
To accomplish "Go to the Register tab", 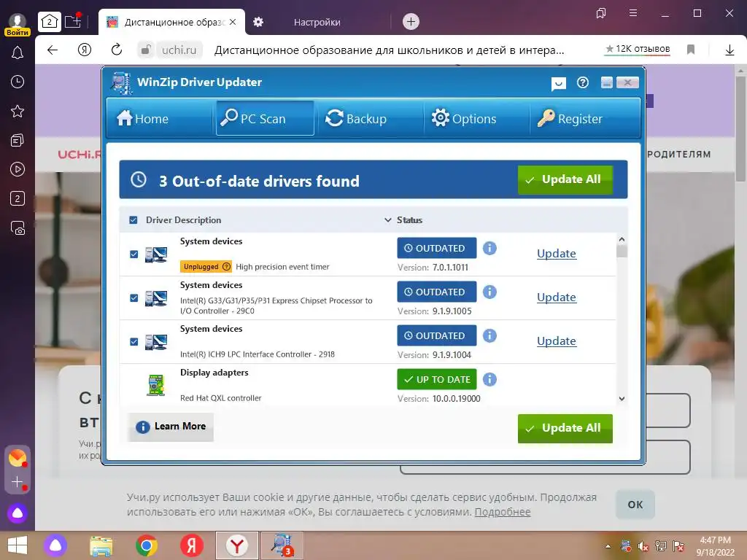I will (x=583, y=118).
